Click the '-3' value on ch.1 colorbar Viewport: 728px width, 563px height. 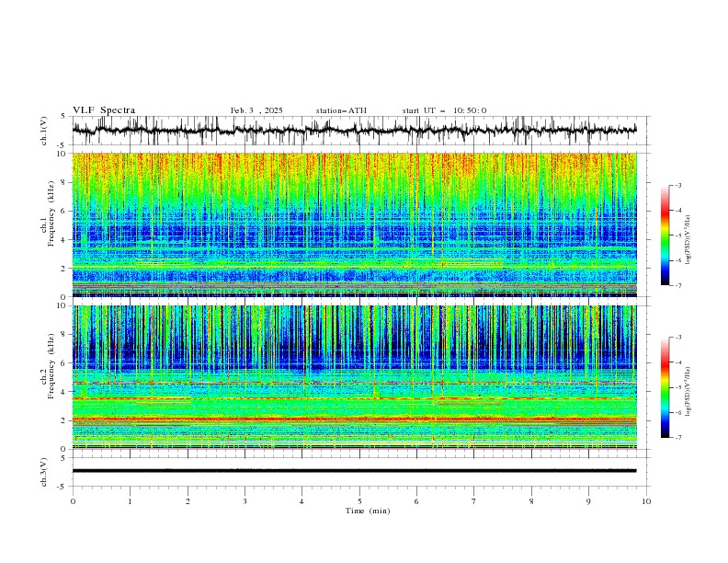click(x=677, y=185)
